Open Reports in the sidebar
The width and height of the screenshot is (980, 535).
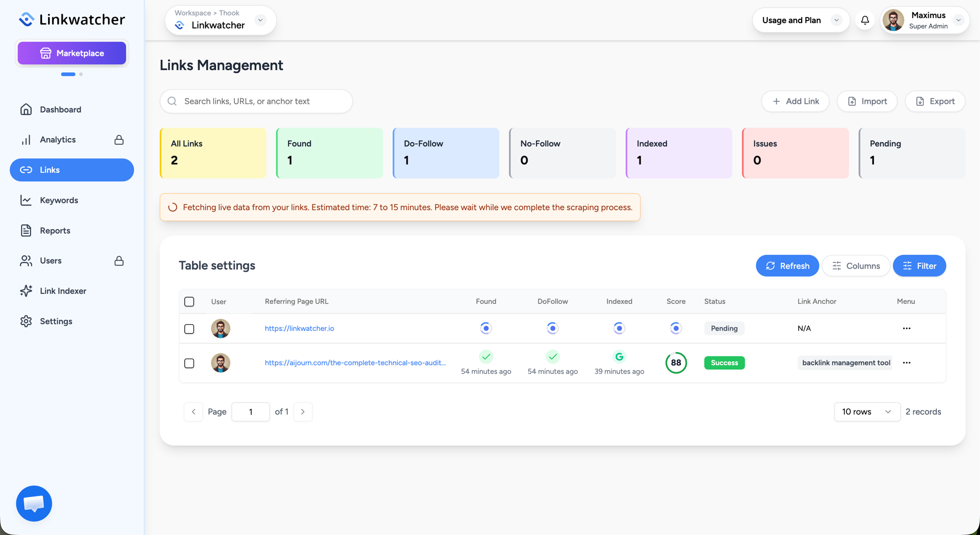[x=72, y=230]
